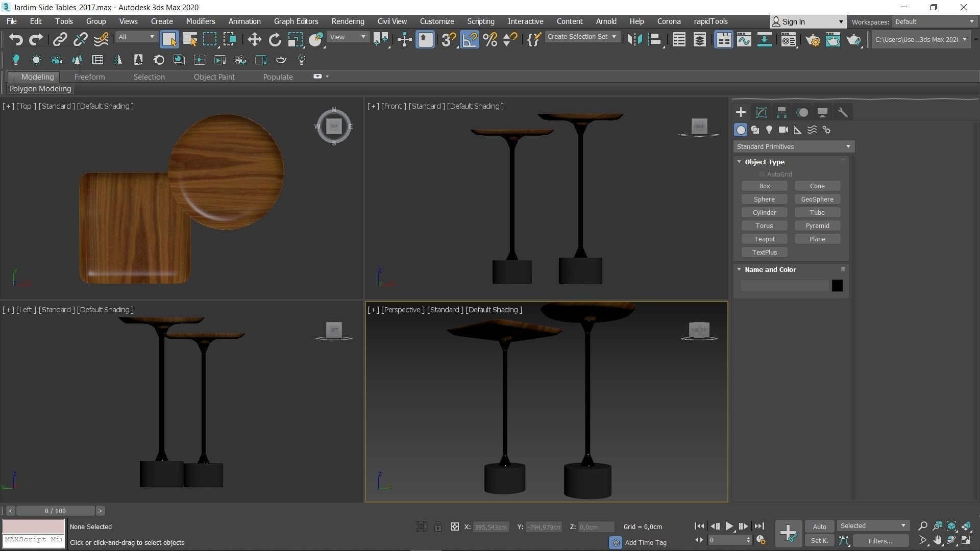The width and height of the screenshot is (980, 551).
Task: Click the Unlink Selection icon
Action: click(80, 39)
